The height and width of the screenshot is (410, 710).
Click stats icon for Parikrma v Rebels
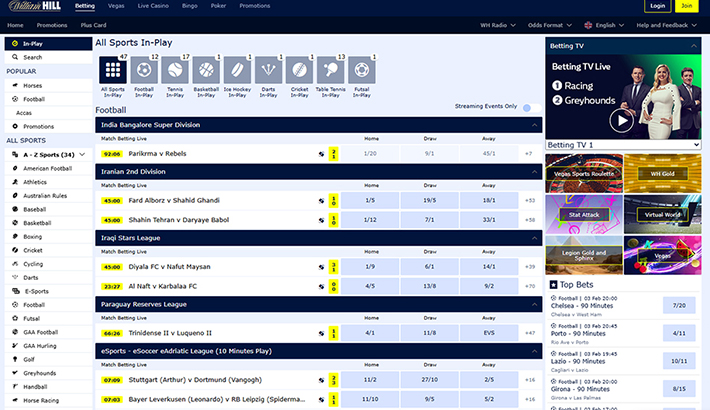click(321, 154)
